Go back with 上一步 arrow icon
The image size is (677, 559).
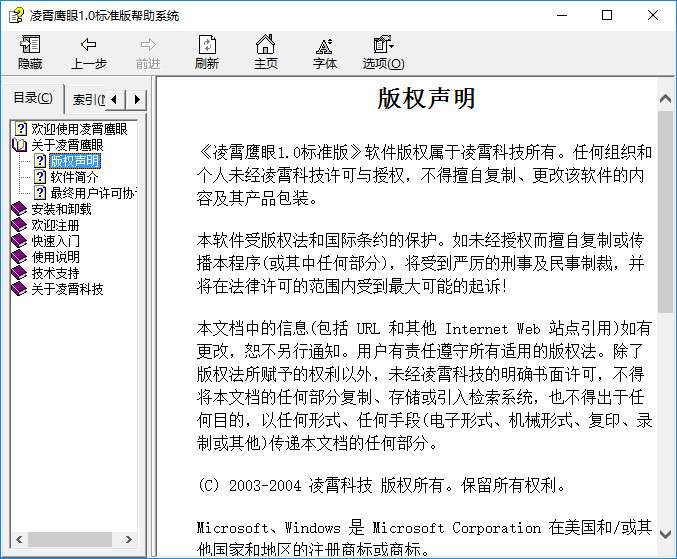(89, 44)
